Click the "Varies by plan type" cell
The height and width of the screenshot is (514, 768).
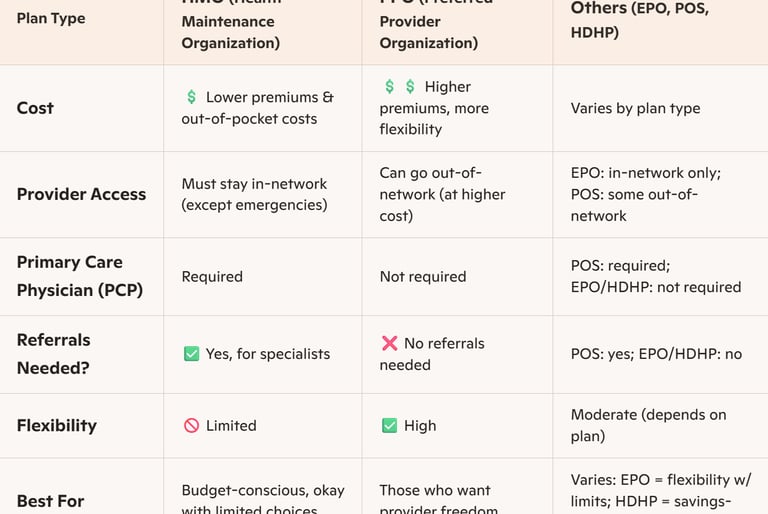coord(635,108)
